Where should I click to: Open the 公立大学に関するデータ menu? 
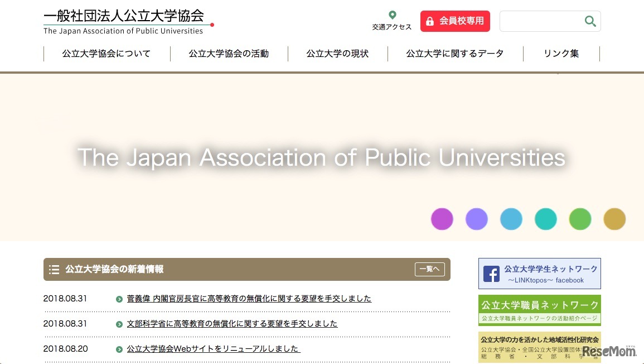[454, 53]
